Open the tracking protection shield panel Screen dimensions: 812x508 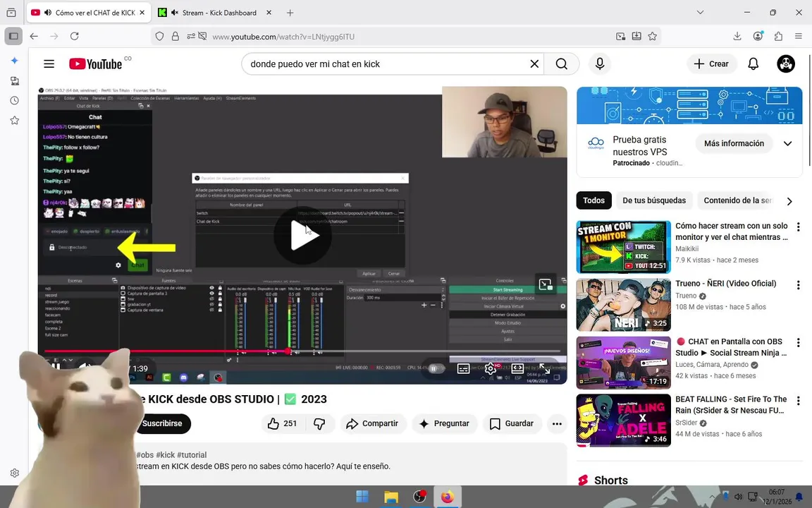point(159,36)
